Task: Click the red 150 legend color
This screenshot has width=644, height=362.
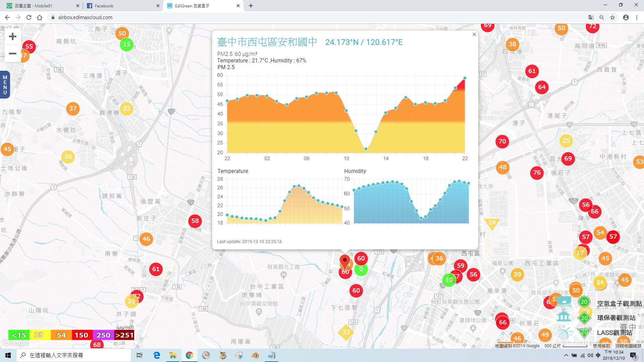Action: point(82,335)
